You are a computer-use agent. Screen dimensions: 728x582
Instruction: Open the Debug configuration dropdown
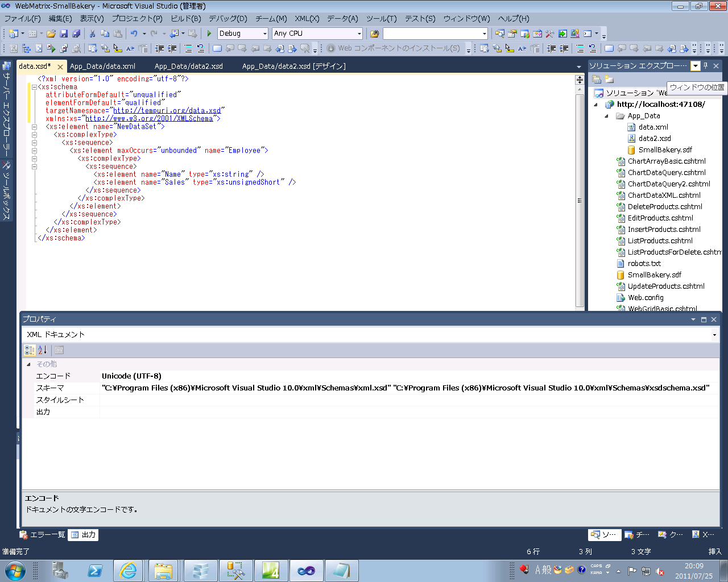(x=265, y=34)
